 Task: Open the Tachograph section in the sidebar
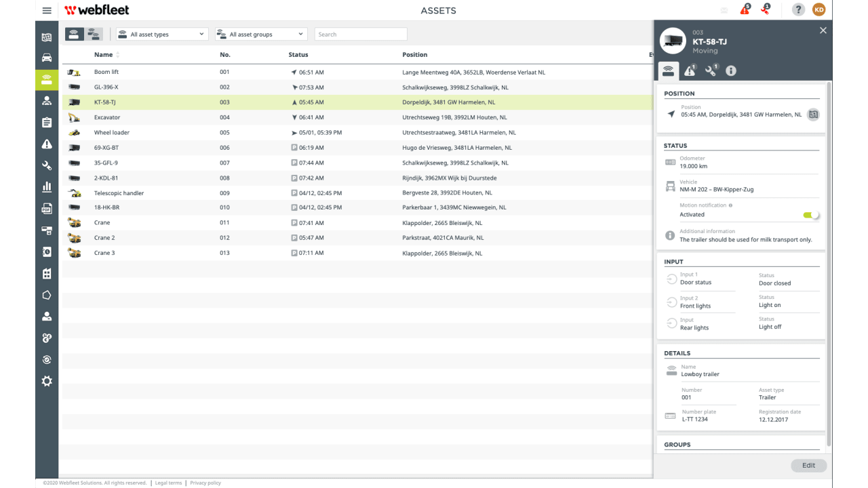click(x=47, y=230)
